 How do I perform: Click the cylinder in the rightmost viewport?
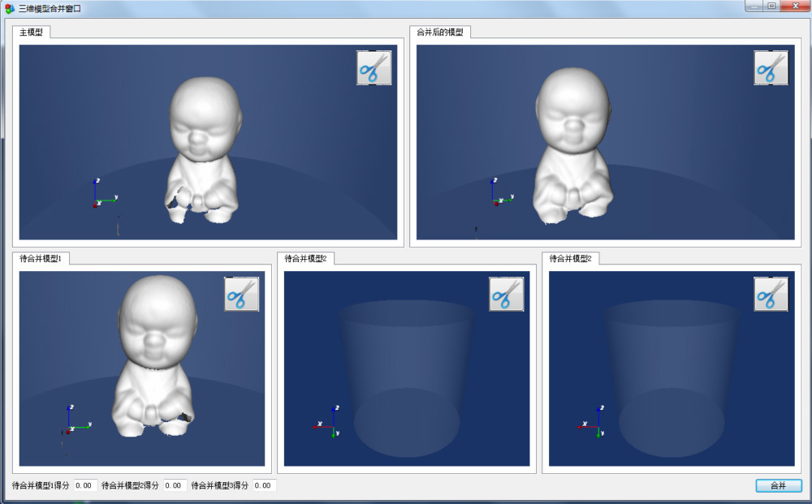coord(672,379)
